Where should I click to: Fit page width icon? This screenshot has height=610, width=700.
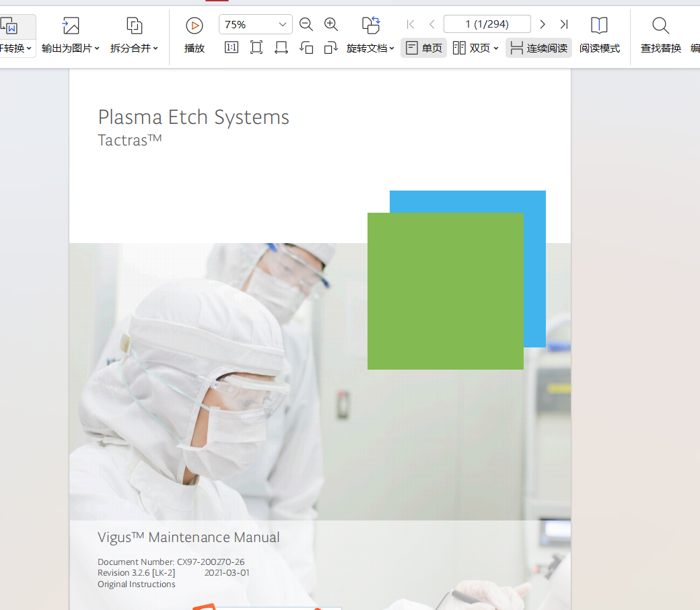tap(281, 47)
